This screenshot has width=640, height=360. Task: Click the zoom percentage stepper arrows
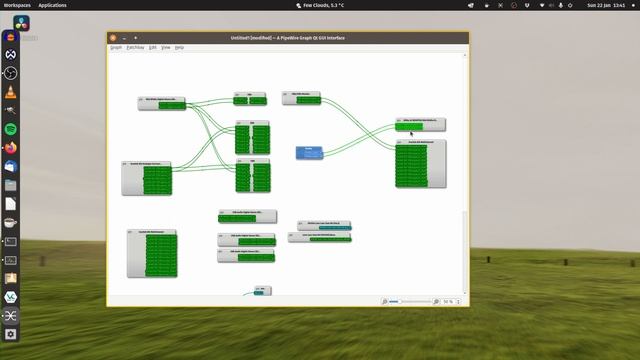click(x=458, y=301)
